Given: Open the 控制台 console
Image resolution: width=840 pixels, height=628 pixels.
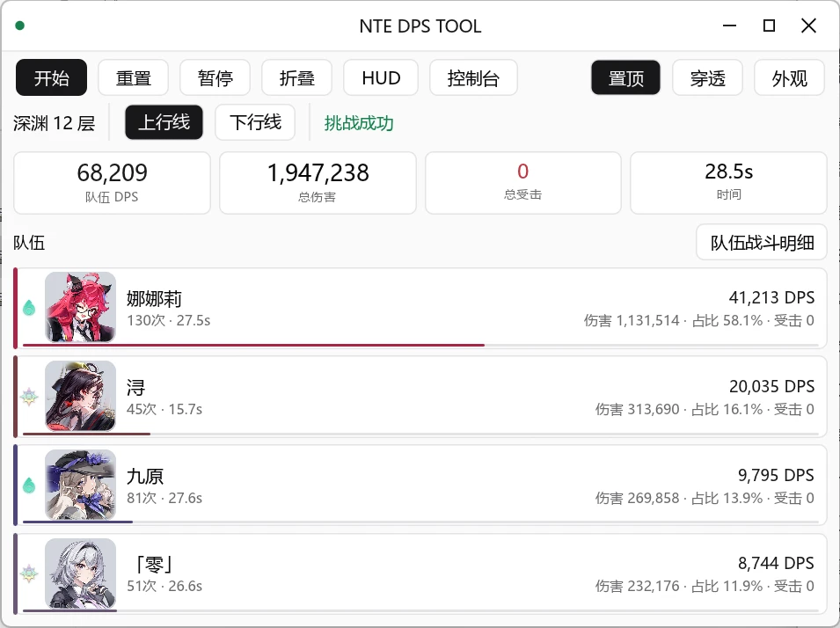Looking at the screenshot, I should pyautogui.click(x=473, y=77).
